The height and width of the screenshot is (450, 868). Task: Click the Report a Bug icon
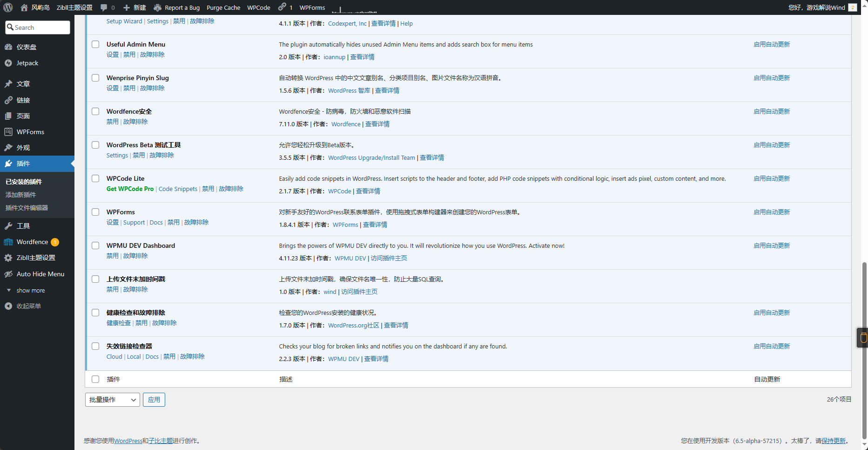pyautogui.click(x=157, y=7)
